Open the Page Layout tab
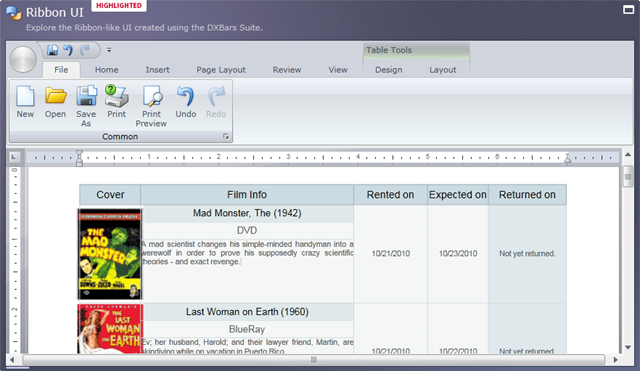This screenshot has width=640, height=371. point(221,70)
